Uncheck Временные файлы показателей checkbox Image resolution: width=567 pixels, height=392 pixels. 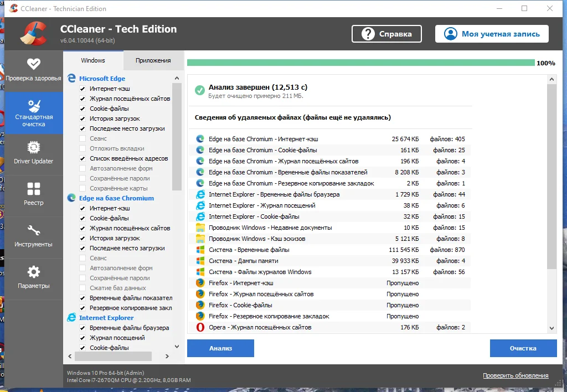click(x=83, y=298)
